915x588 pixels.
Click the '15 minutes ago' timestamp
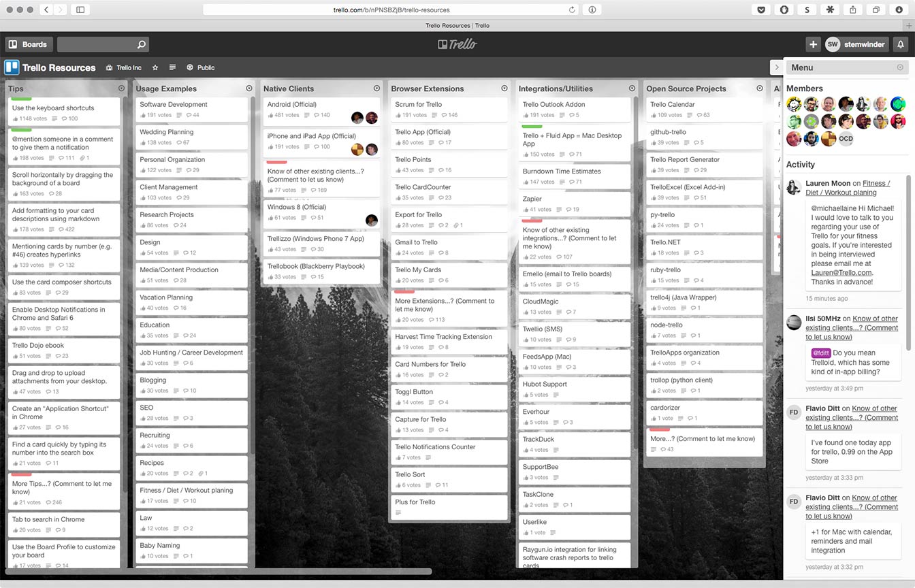click(826, 299)
